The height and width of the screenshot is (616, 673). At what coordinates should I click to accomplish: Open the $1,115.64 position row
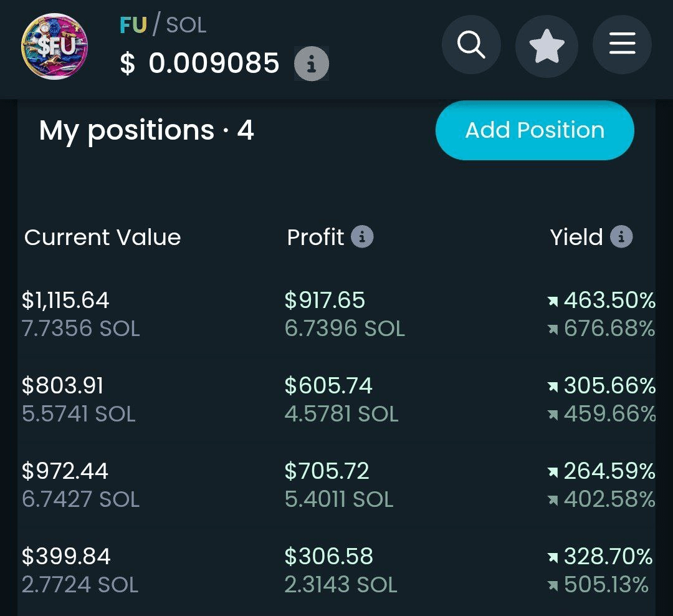coord(65,301)
